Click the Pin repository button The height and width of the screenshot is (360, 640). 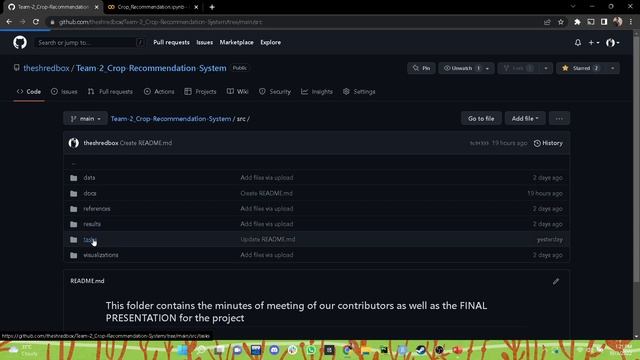(x=421, y=68)
